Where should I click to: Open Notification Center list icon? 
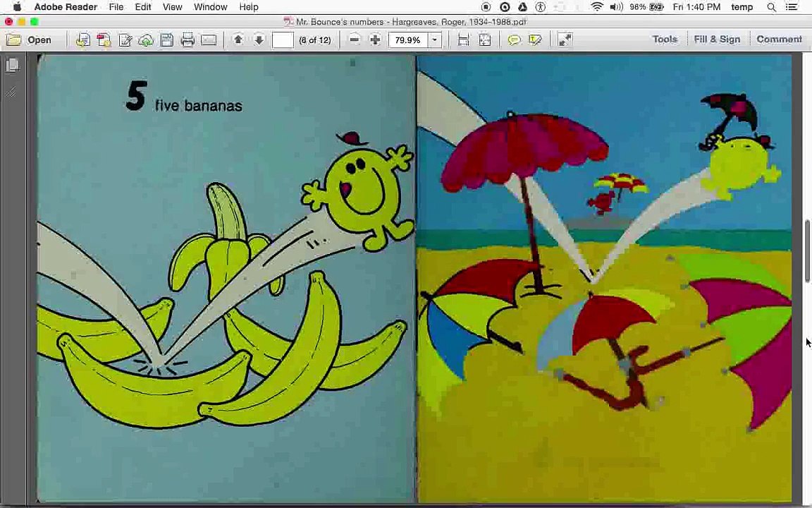792,7
